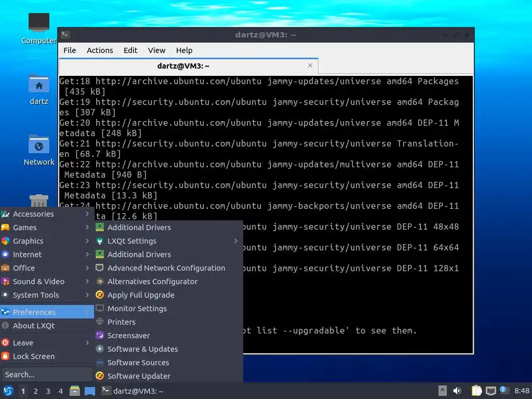Click the network connection tray icon

pos(490,391)
